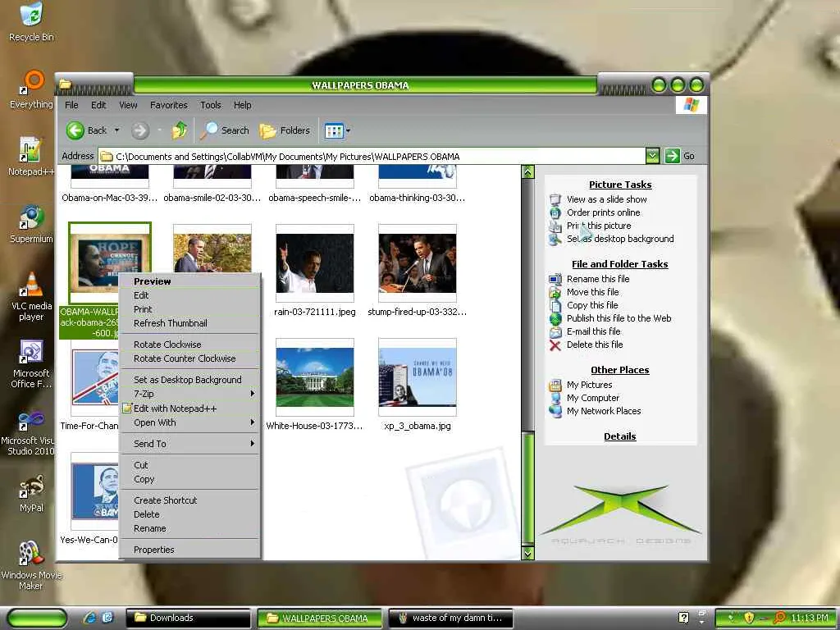Open the Notepad++ desktop shortcut

point(31,157)
